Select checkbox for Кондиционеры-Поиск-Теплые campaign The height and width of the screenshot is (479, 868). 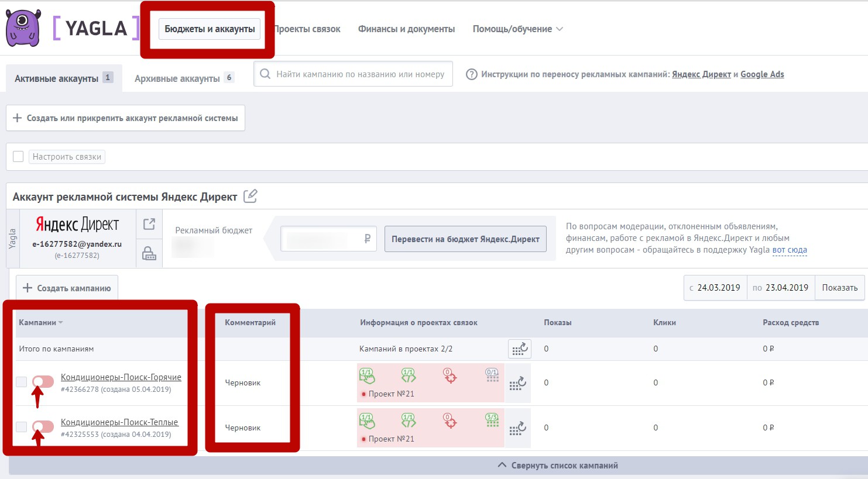pos(21,427)
